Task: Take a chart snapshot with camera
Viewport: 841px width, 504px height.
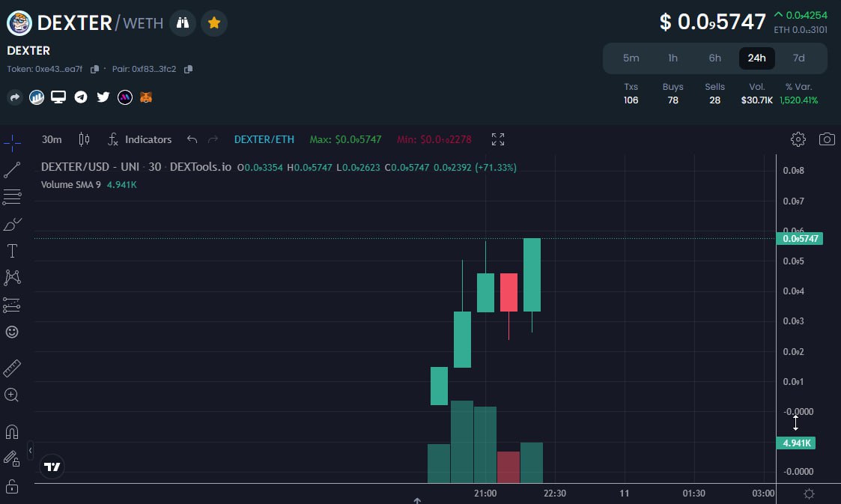Action: [827, 139]
